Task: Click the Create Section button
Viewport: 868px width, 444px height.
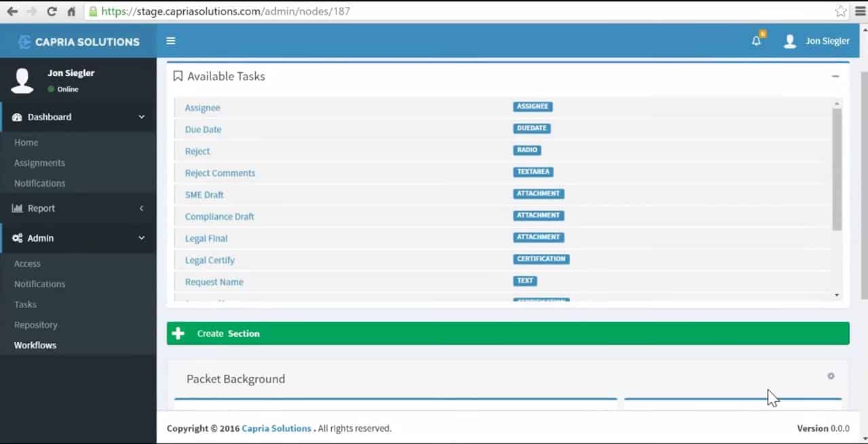Action: [508, 333]
